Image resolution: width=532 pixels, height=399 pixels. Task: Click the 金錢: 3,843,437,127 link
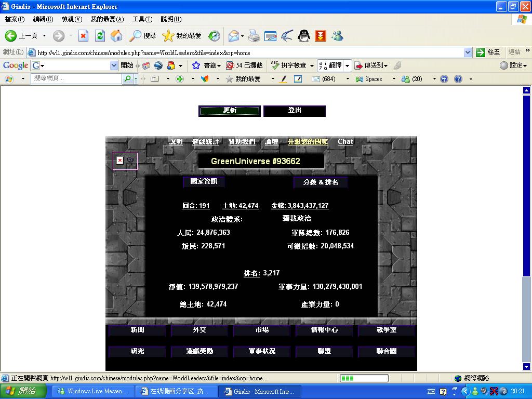[300, 206]
